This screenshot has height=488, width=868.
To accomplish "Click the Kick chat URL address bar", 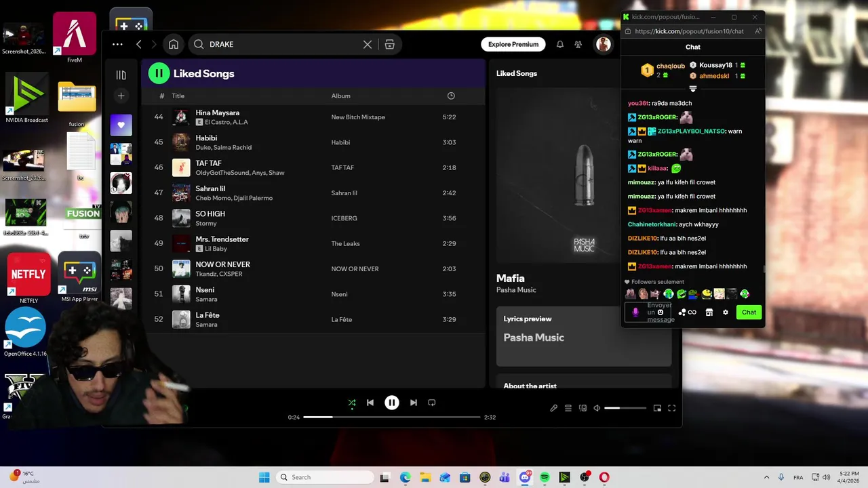I will click(x=689, y=31).
